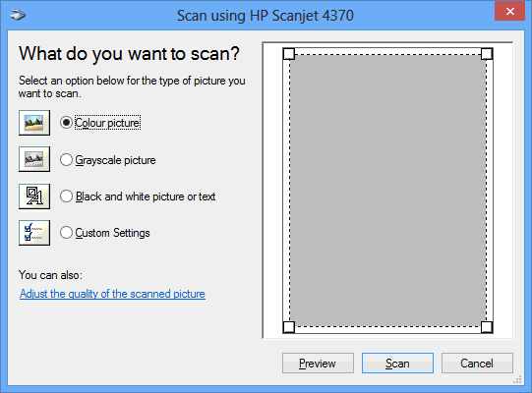
Task: Click the Preview button
Action: (318, 364)
